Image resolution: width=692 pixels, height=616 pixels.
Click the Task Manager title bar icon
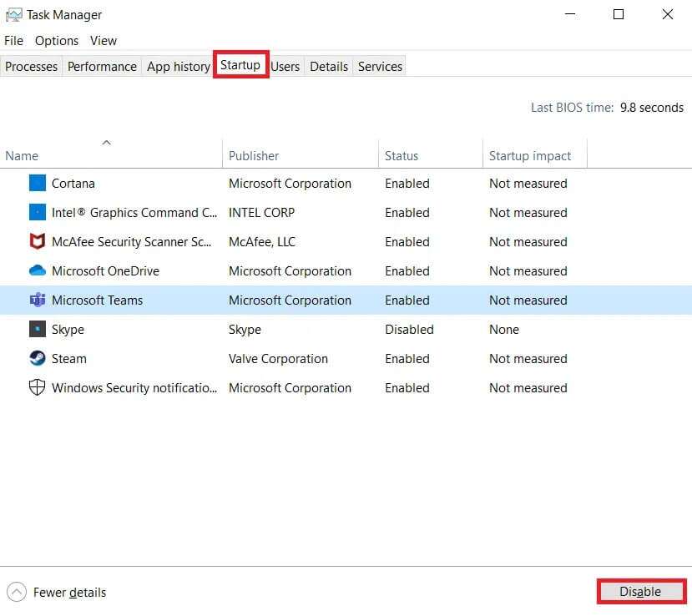(13, 14)
